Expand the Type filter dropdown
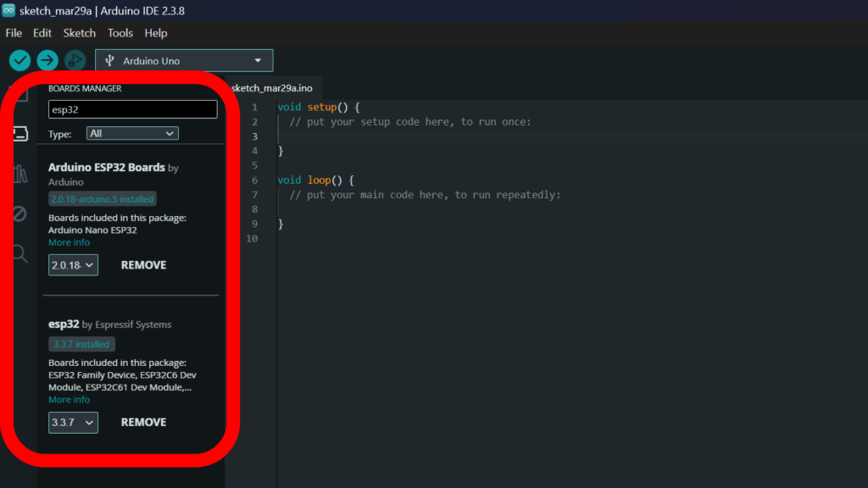 [x=132, y=134]
